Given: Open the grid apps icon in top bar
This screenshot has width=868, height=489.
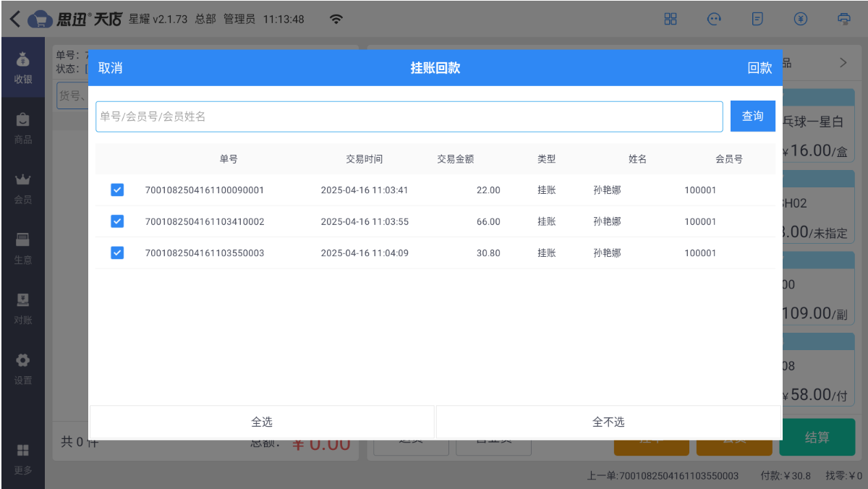Looking at the screenshot, I should (x=671, y=20).
